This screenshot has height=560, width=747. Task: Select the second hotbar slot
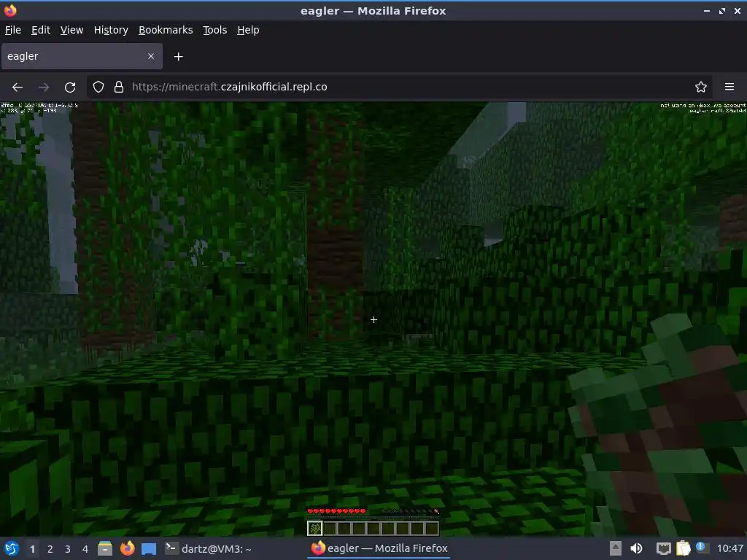[x=330, y=528]
